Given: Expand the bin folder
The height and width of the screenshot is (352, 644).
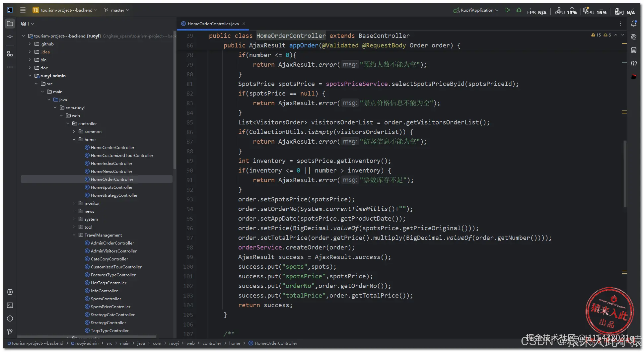Looking at the screenshot, I should 30,60.
